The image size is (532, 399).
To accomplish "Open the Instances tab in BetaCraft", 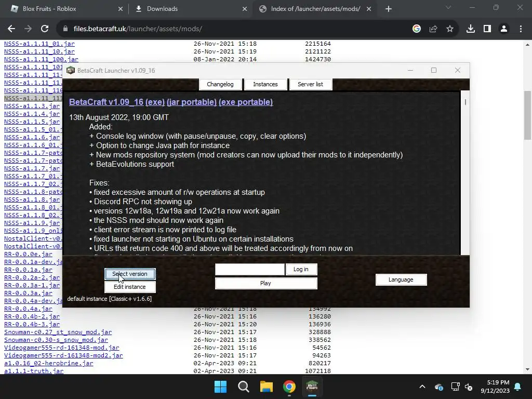I will point(265,84).
